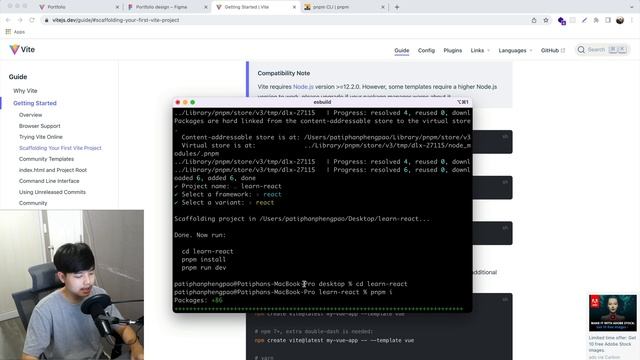Screen dimensions: 640x360
Task: Click the search magnifier icon in the Vite header
Action: (581, 50)
